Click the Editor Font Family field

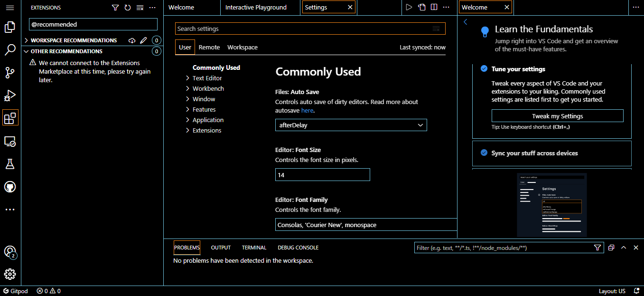[366, 225]
